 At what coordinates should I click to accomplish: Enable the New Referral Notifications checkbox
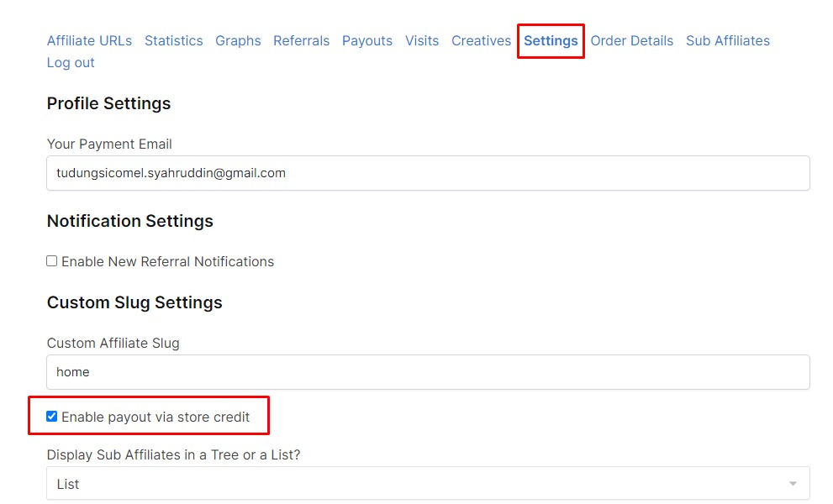pyautogui.click(x=52, y=261)
